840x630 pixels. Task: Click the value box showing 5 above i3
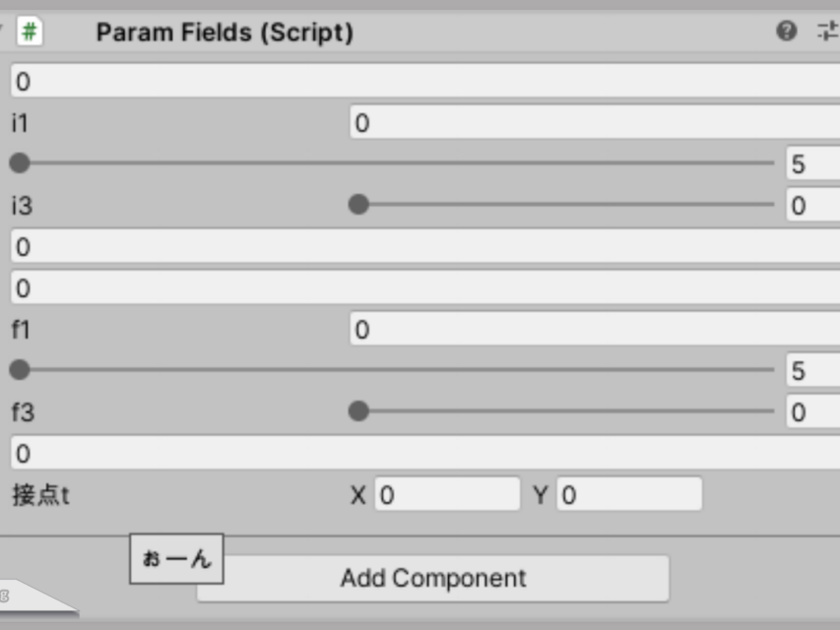(812, 164)
